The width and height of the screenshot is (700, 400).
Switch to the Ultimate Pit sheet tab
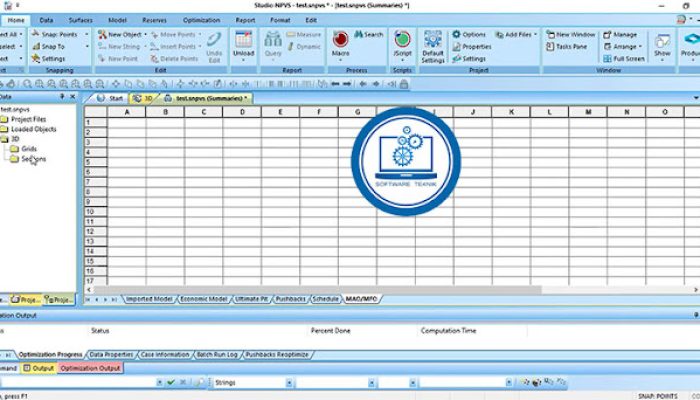[x=252, y=299]
